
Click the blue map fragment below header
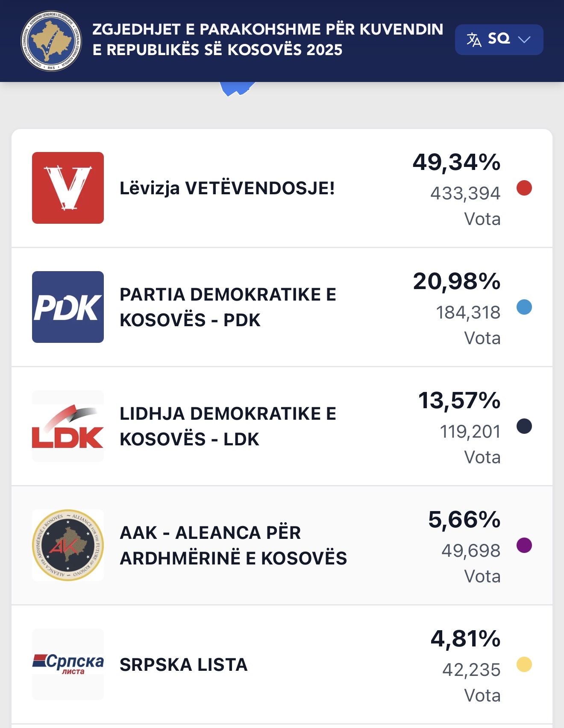pos(236,88)
